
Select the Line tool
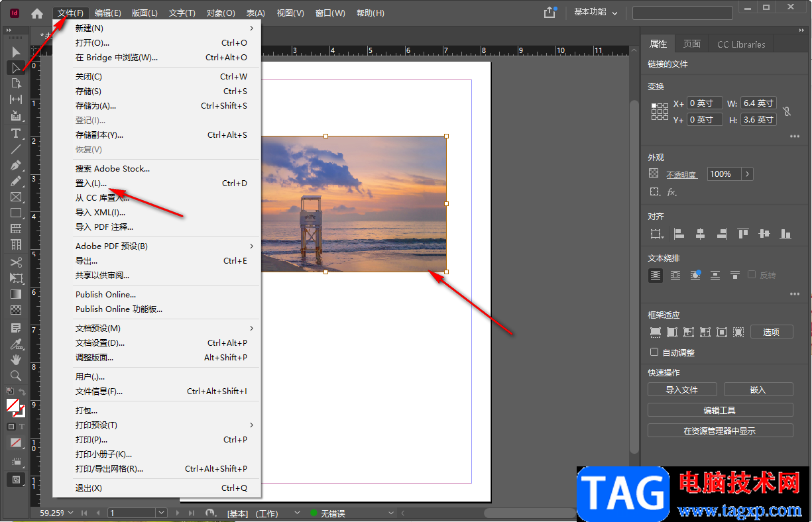(16, 149)
